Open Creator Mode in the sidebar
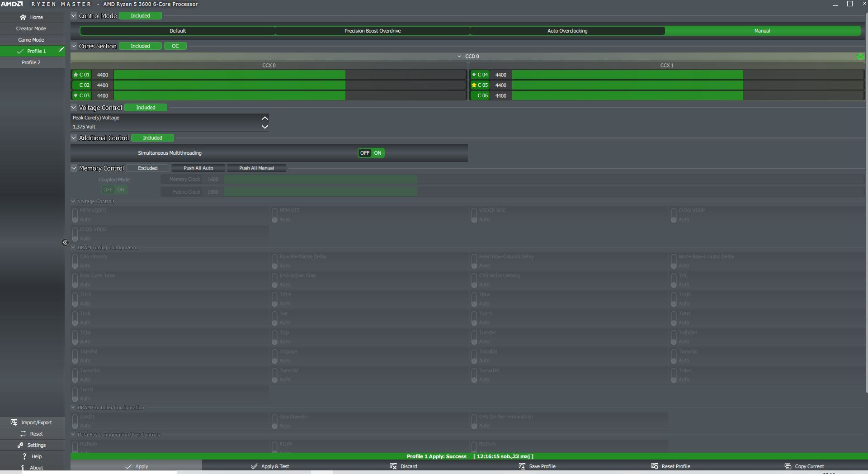The width and height of the screenshot is (868, 474). (x=32, y=28)
